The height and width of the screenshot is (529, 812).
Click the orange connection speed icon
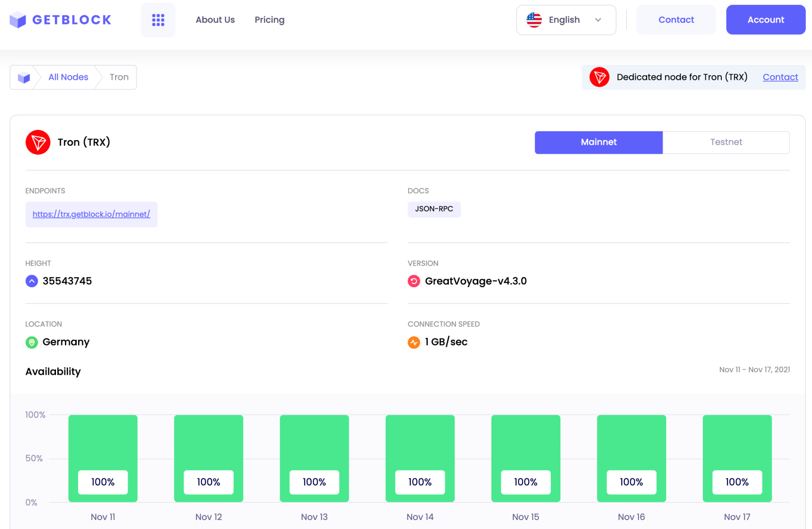pyautogui.click(x=414, y=342)
